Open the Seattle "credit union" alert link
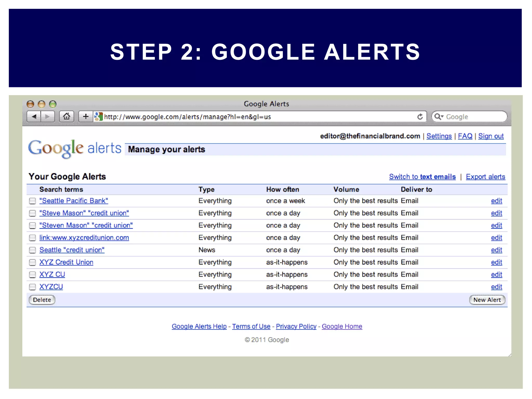The height and width of the screenshot is (399, 532). [x=72, y=250]
